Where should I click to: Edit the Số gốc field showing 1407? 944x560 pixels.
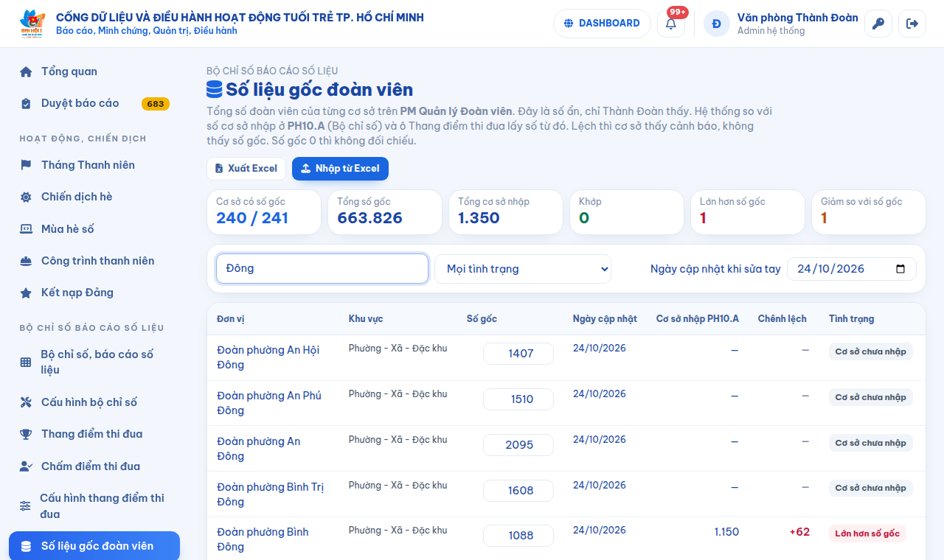pyautogui.click(x=518, y=354)
